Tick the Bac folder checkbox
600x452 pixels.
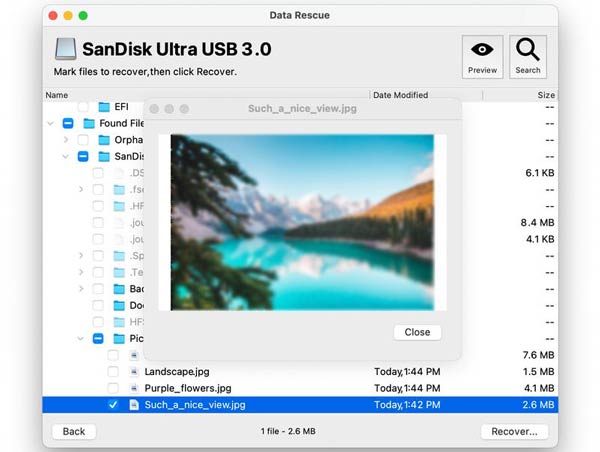(x=98, y=289)
